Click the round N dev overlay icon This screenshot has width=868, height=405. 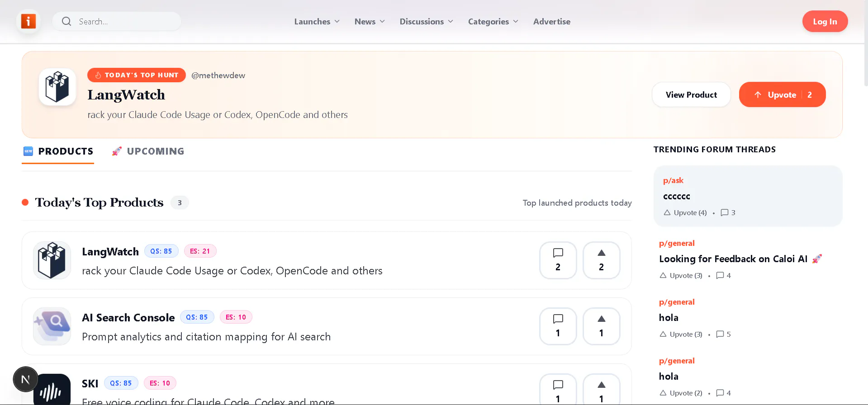point(25,379)
